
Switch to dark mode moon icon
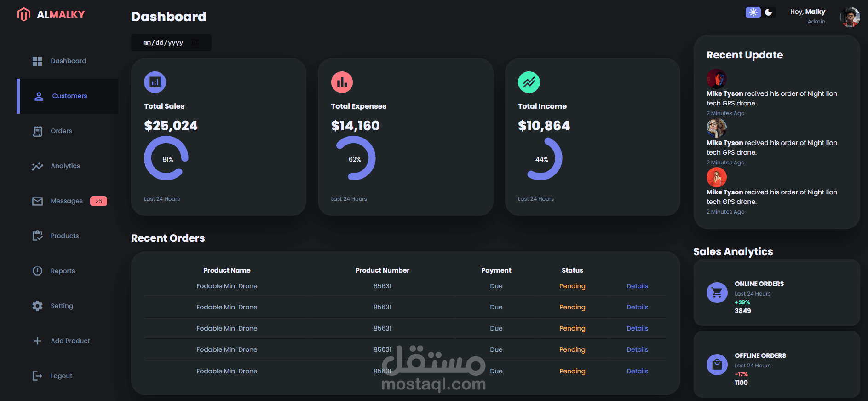(x=769, y=12)
